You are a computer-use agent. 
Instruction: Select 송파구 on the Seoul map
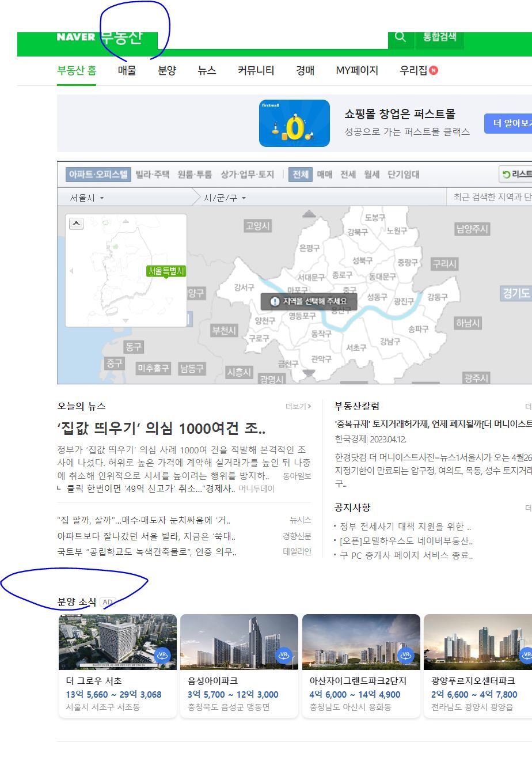pos(418,329)
